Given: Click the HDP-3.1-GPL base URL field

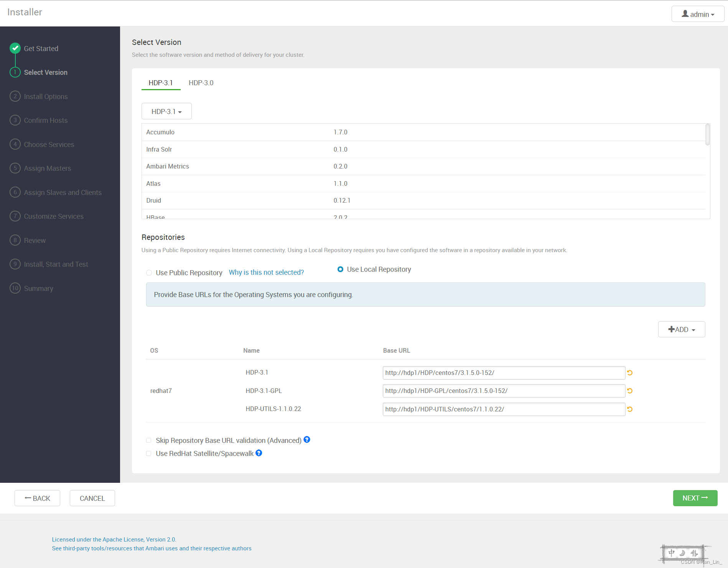Looking at the screenshot, I should click(504, 391).
